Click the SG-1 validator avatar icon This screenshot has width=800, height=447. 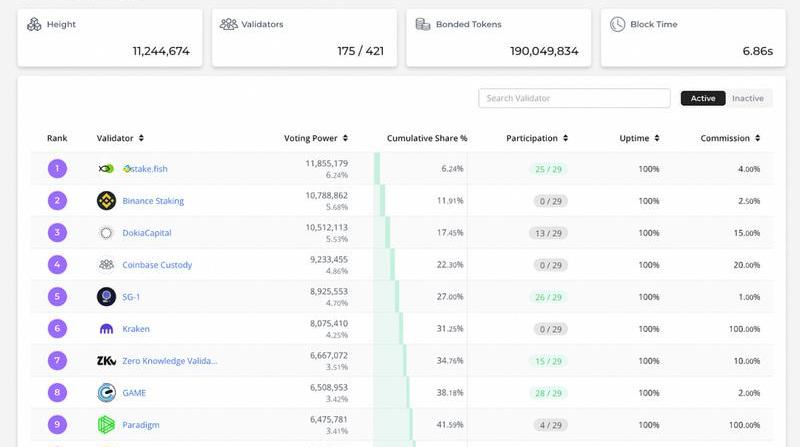pos(106,297)
